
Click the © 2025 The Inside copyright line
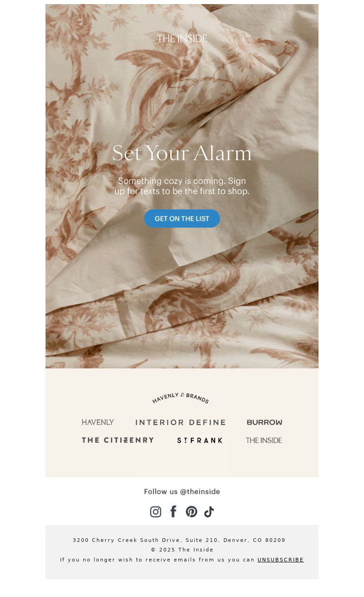coord(182,550)
